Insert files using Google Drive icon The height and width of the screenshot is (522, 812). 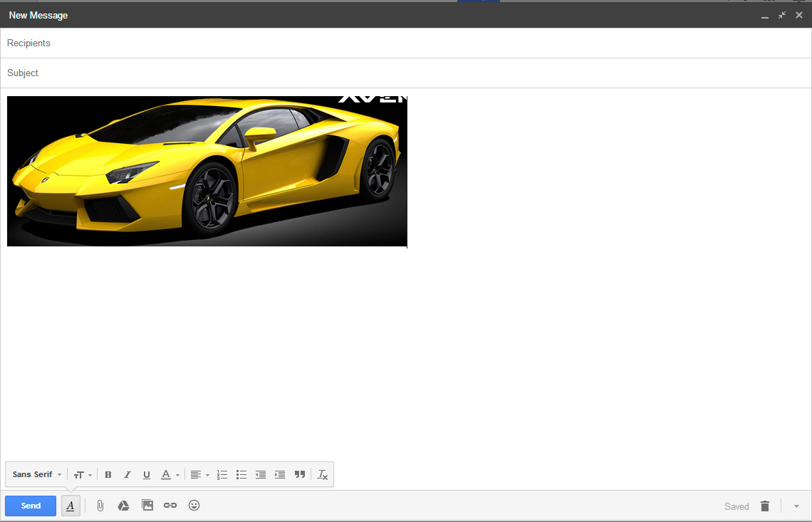(x=123, y=506)
